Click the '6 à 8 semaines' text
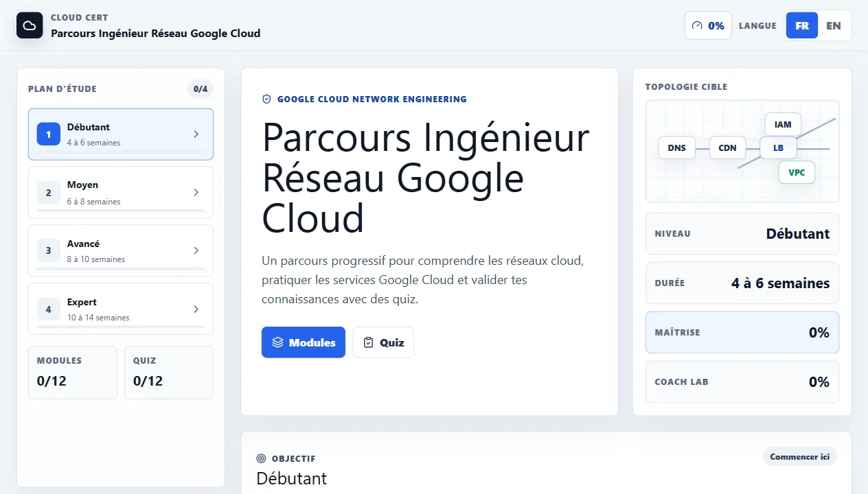This screenshot has width=868, height=494. (x=94, y=202)
